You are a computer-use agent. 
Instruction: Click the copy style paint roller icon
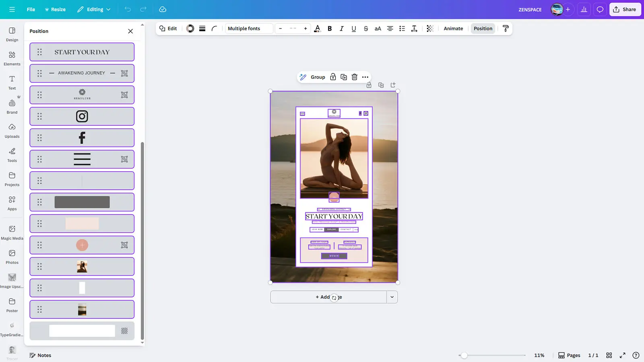click(x=506, y=29)
